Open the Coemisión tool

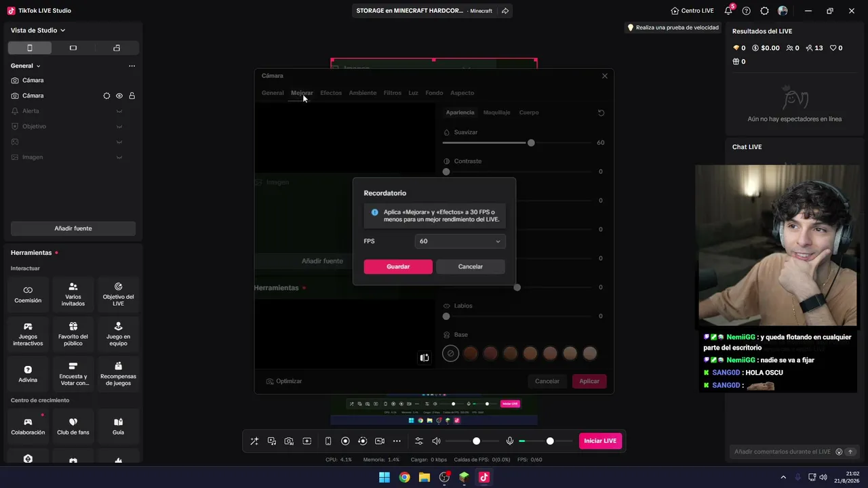coord(28,294)
